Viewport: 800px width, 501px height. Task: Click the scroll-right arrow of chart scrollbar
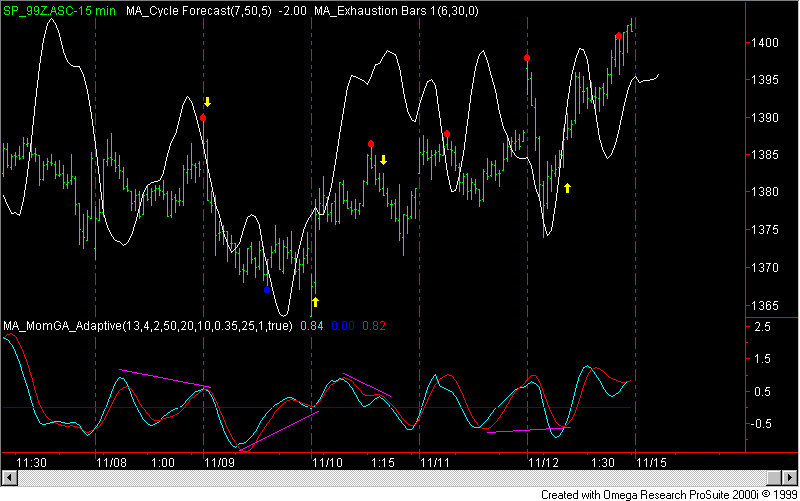(x=790, y=478)
